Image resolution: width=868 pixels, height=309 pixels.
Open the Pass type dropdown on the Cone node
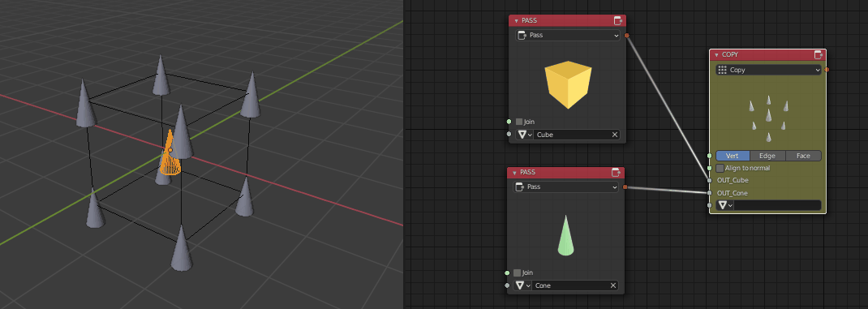tap(565, 187)
